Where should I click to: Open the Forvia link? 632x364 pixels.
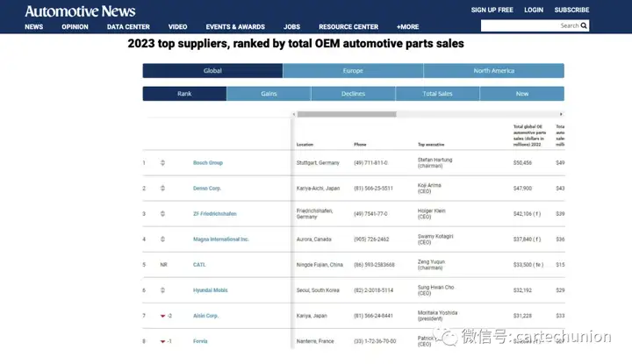200,341
